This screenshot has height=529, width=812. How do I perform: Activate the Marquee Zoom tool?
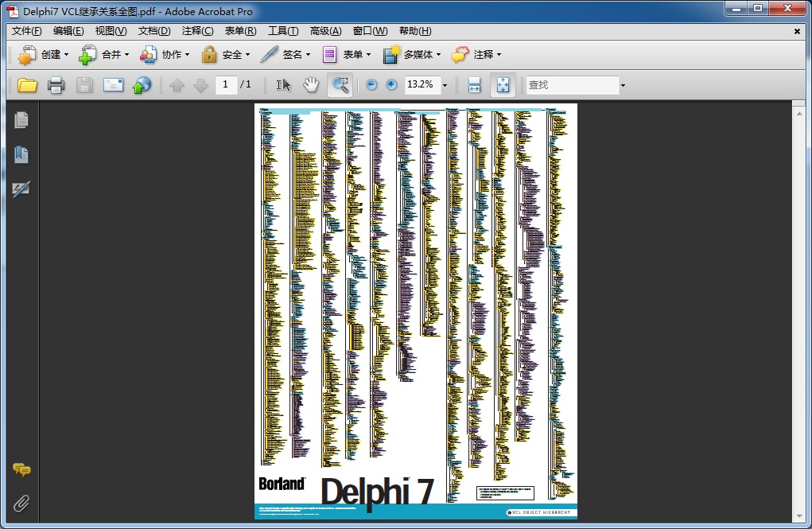pyautogui.click(x=340, y=85)
